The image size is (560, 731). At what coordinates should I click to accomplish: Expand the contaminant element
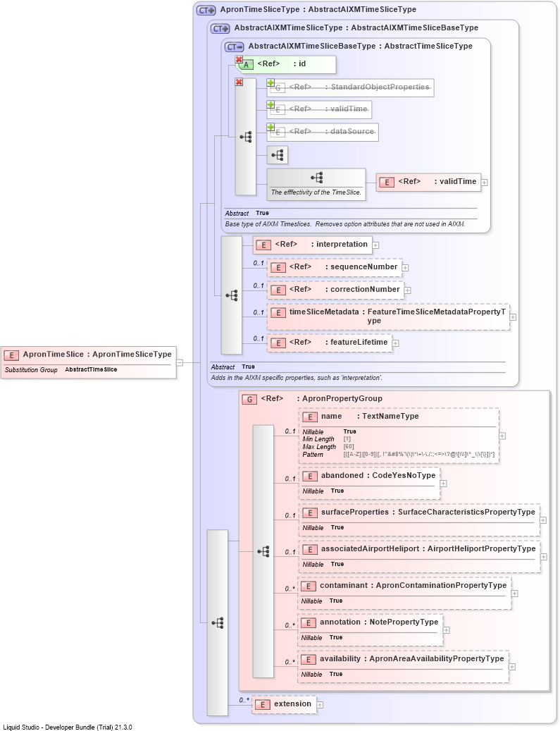tap(514, 594)
